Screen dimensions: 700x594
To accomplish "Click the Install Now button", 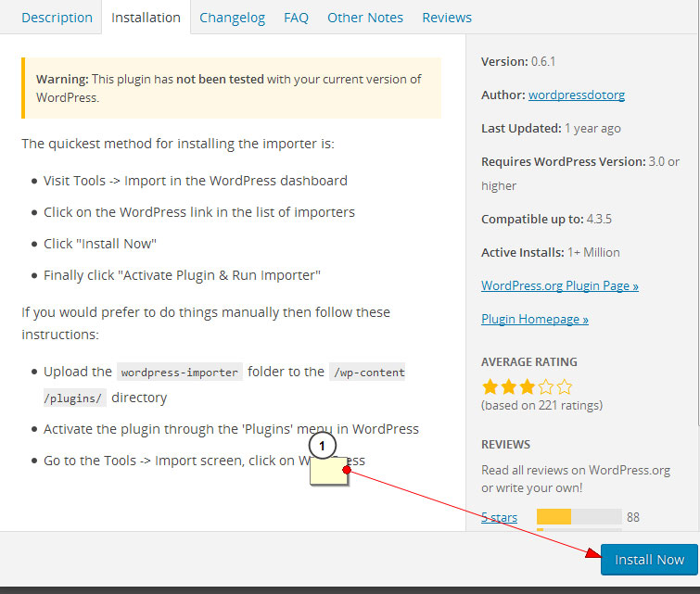I will [649, 559].
